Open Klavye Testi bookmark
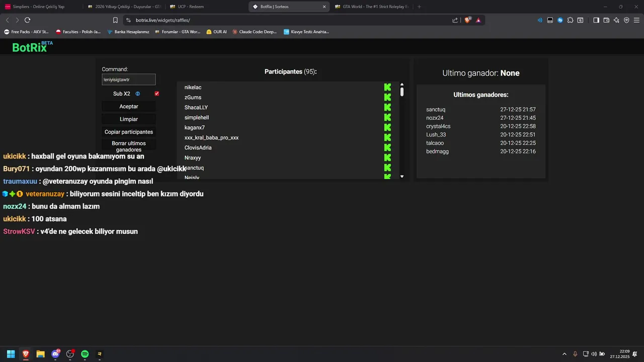Viewport: 644px width, 362px height. pos(306,32)
